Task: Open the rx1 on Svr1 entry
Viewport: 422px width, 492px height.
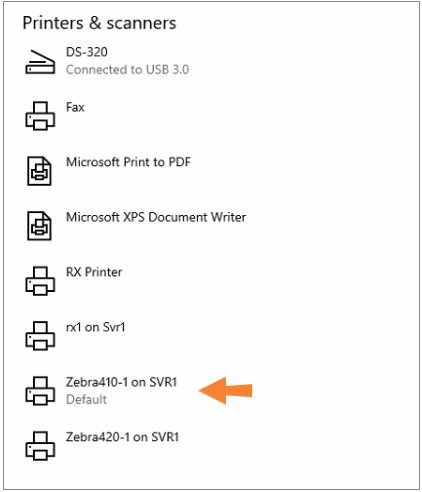Action: click(x=96, y=327)
